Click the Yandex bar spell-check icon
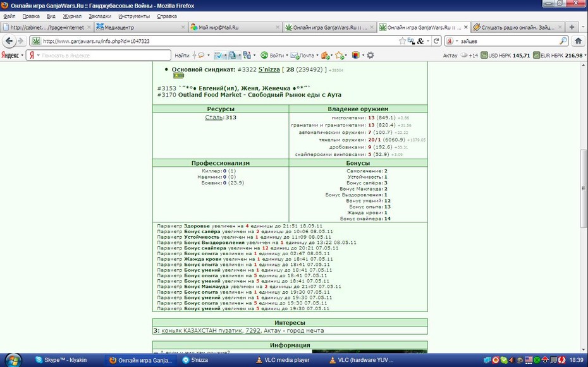The image size is (588, 367). pos(218,56)
